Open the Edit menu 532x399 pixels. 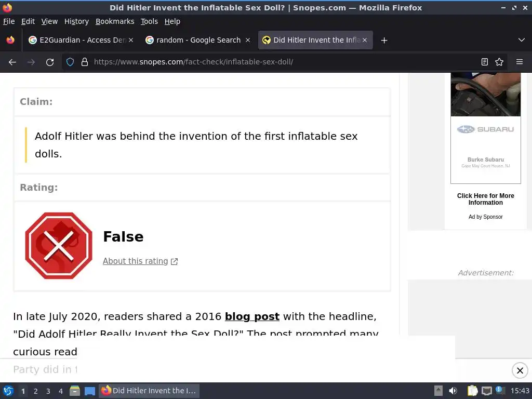28,21
